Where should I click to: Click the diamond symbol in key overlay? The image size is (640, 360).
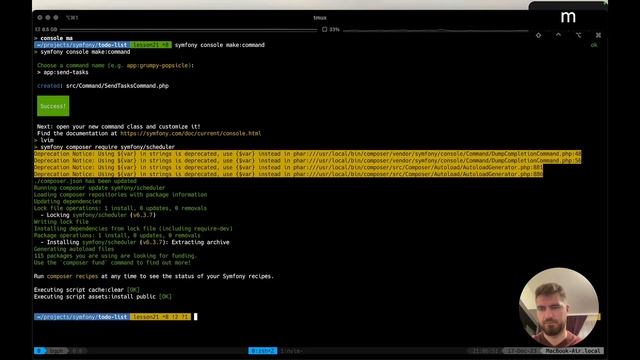[x=538, y=36]
